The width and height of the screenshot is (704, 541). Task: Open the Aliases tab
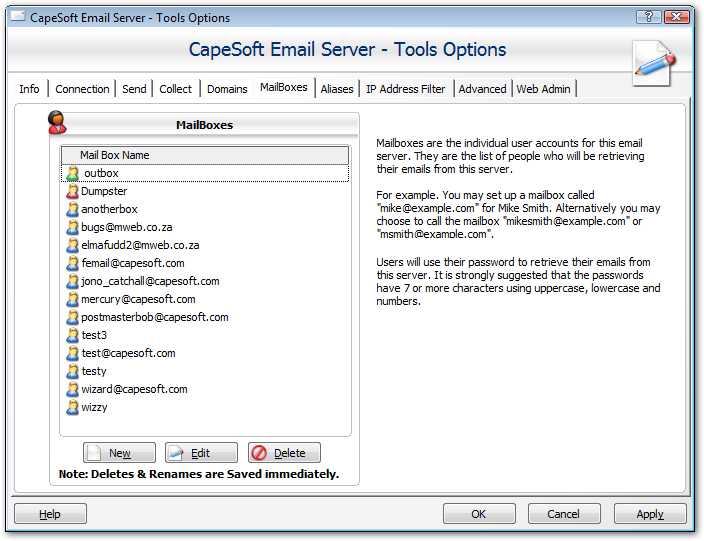coord(337,89)
